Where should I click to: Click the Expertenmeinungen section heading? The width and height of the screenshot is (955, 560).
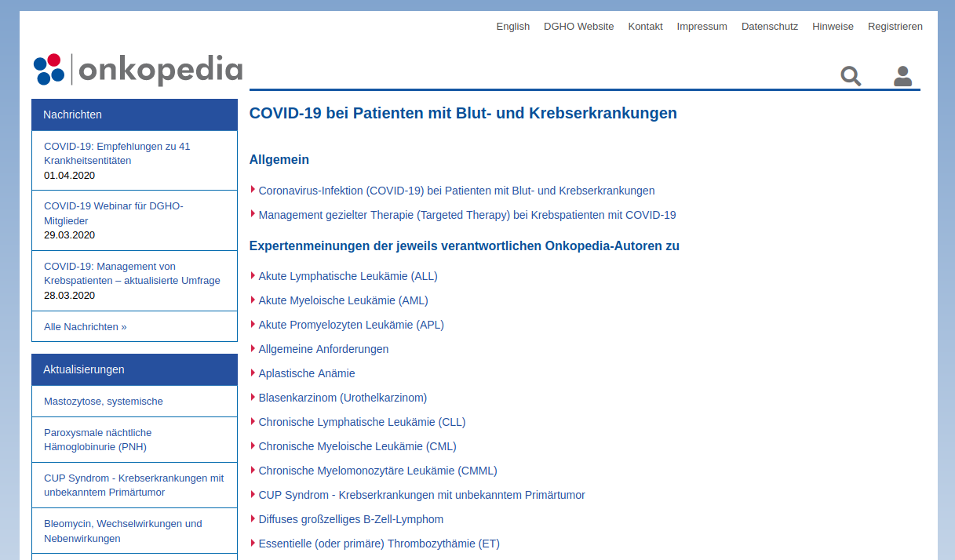(x=465, y=246)
